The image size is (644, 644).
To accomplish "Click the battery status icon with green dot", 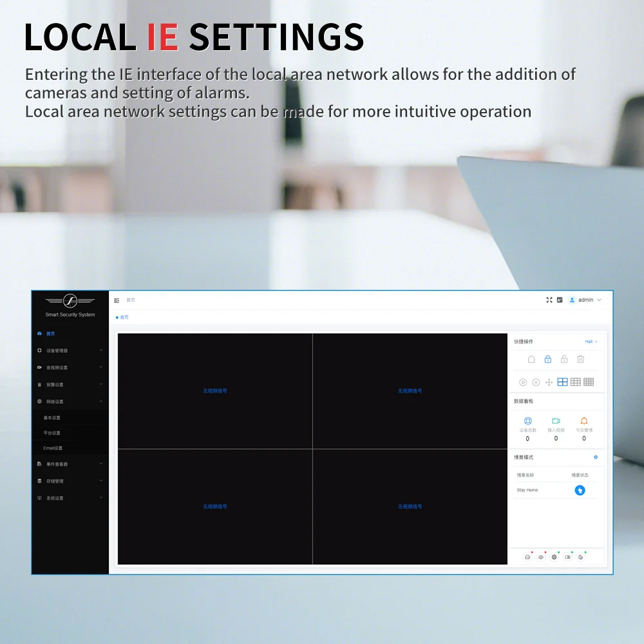I will pos(567,557).
